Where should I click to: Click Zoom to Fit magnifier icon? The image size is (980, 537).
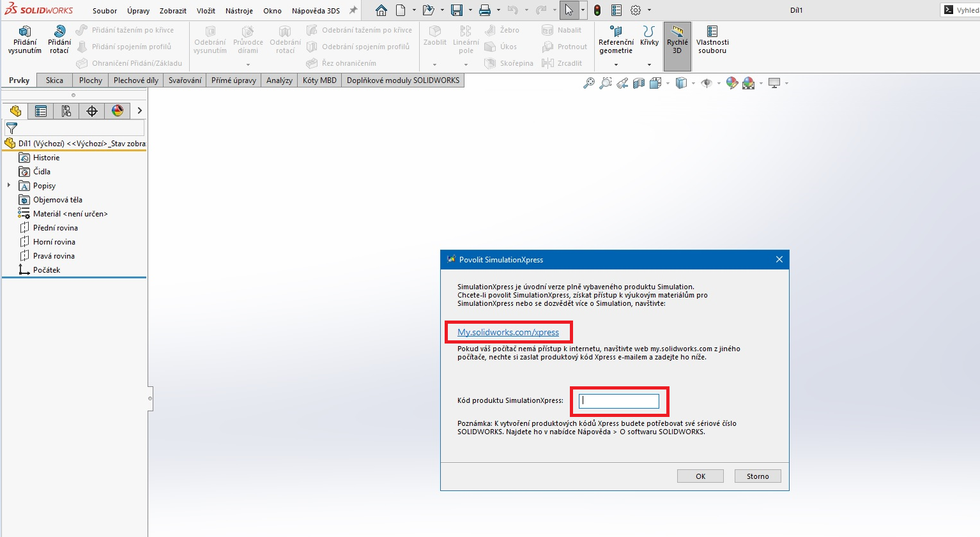click(589, 83)
